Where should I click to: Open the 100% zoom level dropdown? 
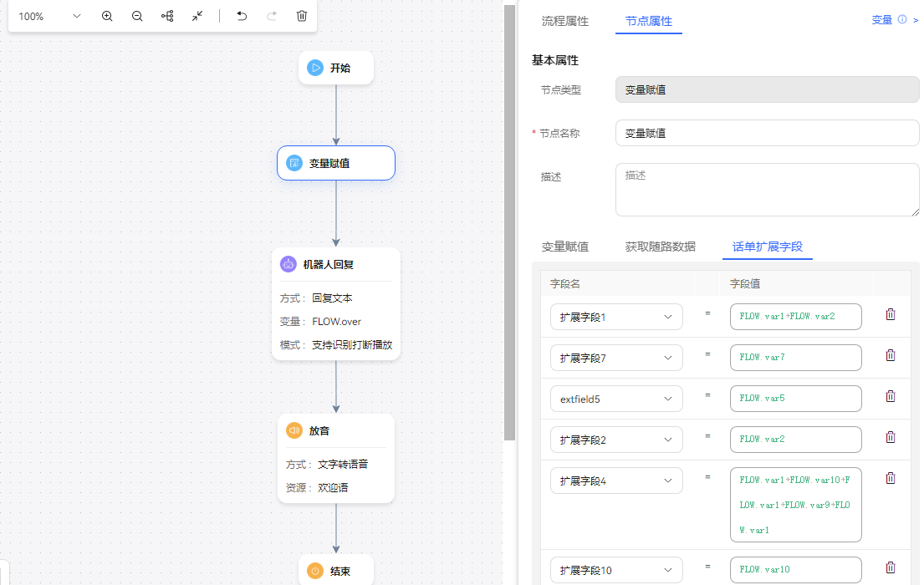click(x=49, y=16)
